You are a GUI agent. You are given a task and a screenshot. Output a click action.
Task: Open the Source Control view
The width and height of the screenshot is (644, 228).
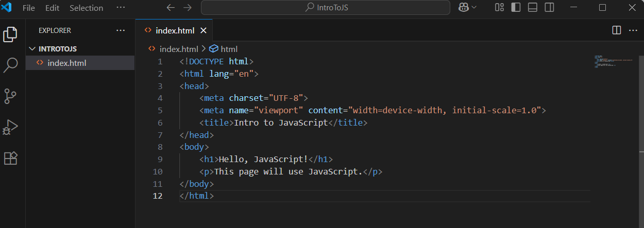coord(10,96)
